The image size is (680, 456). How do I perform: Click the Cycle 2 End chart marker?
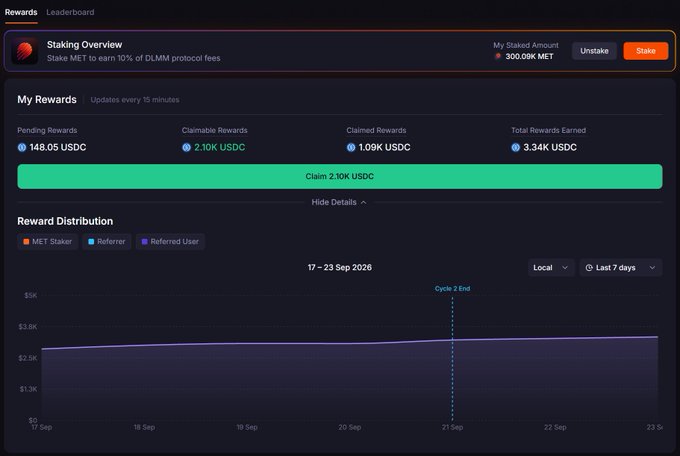pyautogui.click(x=452, y=289)
